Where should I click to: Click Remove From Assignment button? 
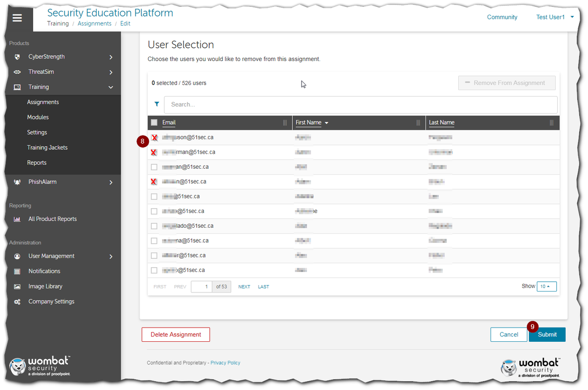click(x=507, y=83)
